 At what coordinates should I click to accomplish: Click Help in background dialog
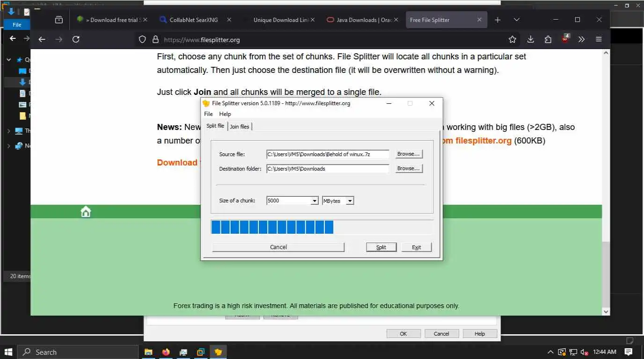click(480, 334)
